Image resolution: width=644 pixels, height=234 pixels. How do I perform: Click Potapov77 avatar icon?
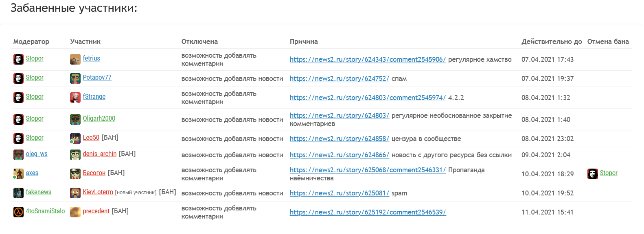[75, 78]
